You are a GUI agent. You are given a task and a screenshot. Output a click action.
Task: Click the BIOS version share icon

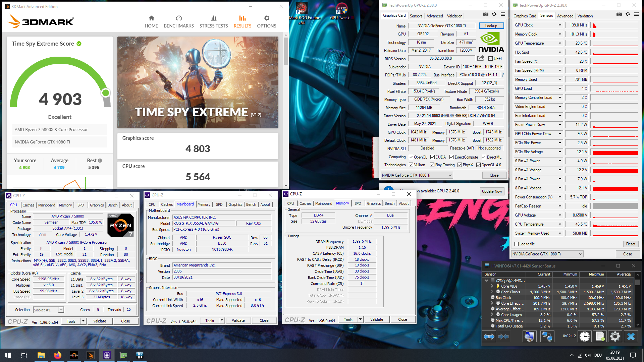coord(481,58)
